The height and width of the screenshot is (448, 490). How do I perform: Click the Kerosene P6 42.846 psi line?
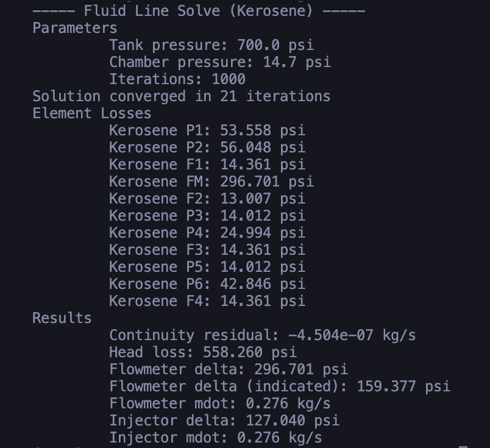pyautogui.click(x=207, y=284)
